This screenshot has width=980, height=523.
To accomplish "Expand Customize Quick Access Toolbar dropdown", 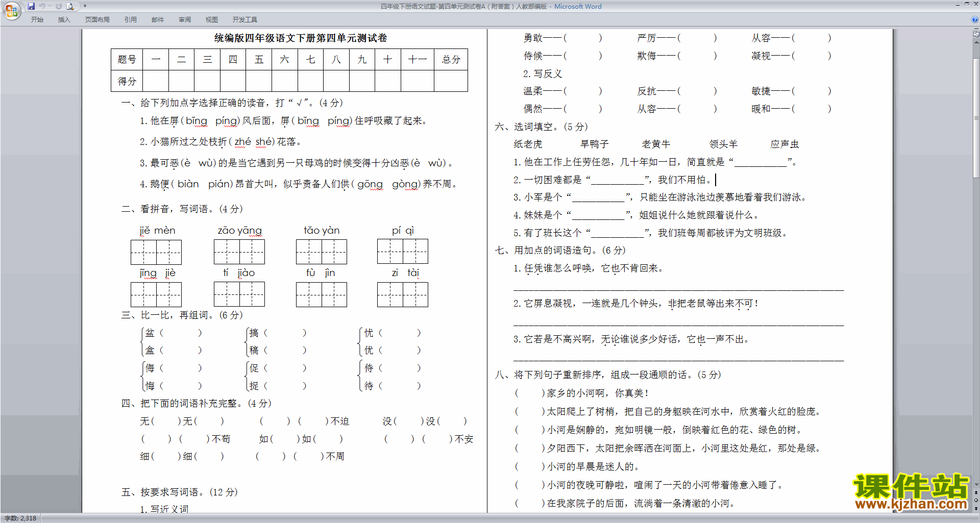I will click(85, 6).
